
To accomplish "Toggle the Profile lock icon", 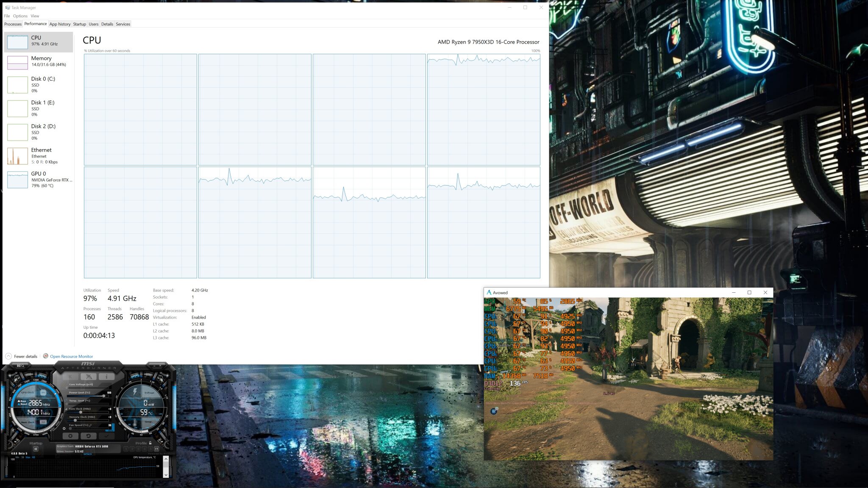I will 150,443.
